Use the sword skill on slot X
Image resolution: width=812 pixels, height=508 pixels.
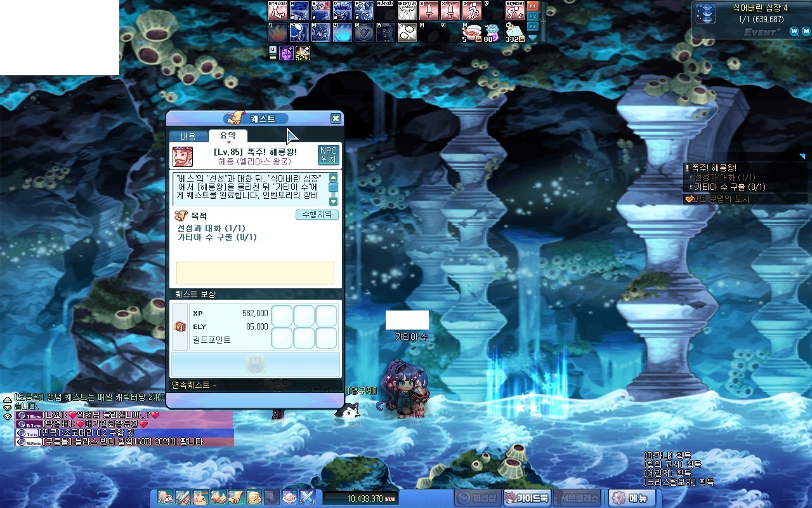point(450,11)
